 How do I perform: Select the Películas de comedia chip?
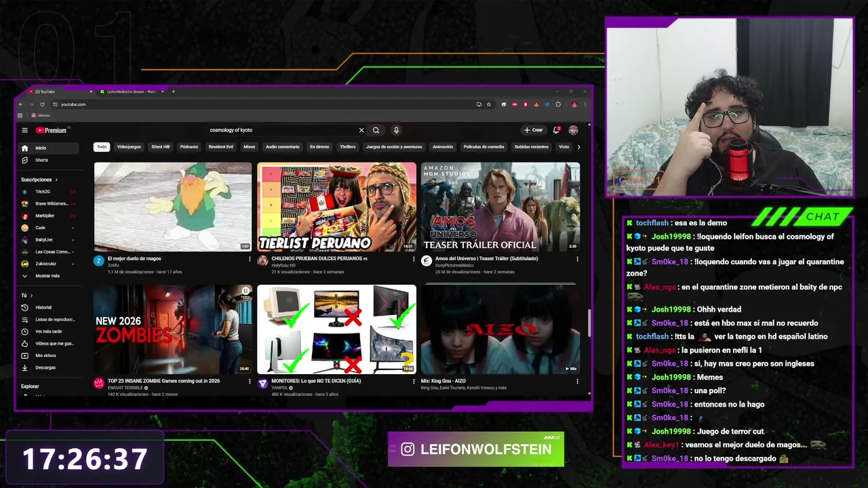pyautogui.click(x=484, y=146)
